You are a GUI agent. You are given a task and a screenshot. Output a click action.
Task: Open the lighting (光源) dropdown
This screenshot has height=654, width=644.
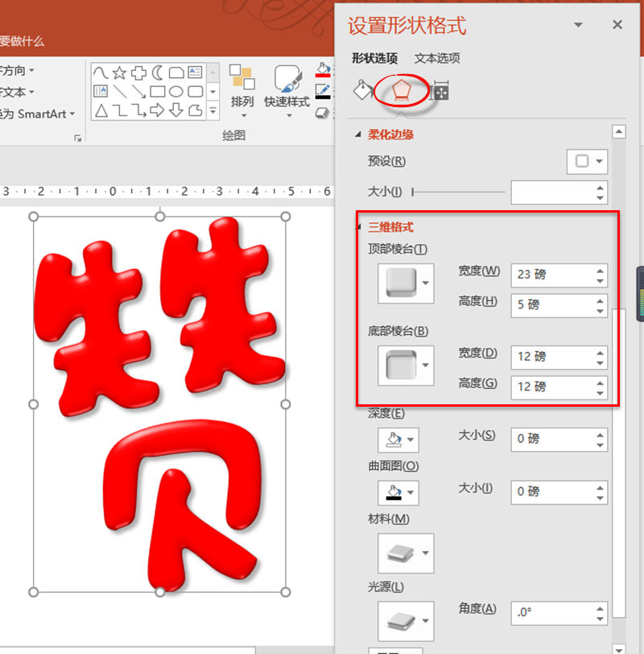coord(406,621)
